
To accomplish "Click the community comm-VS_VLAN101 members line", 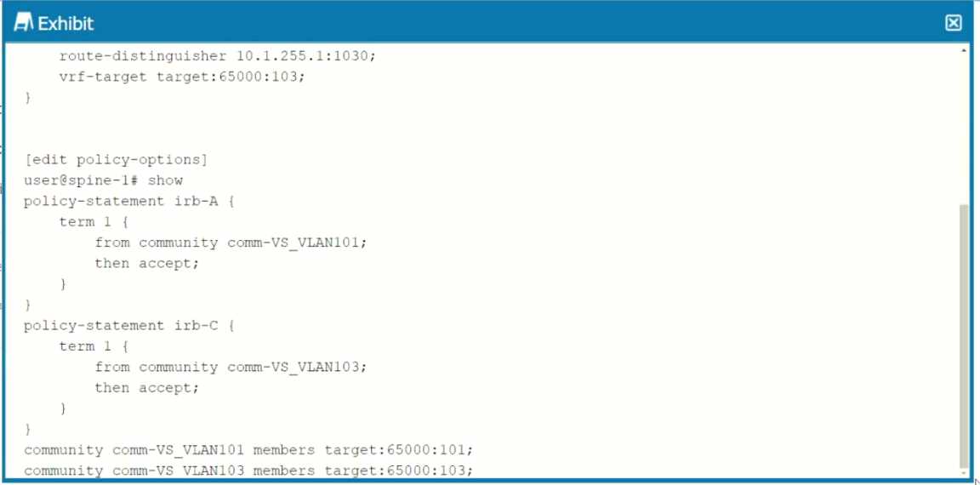I will 248,449.
